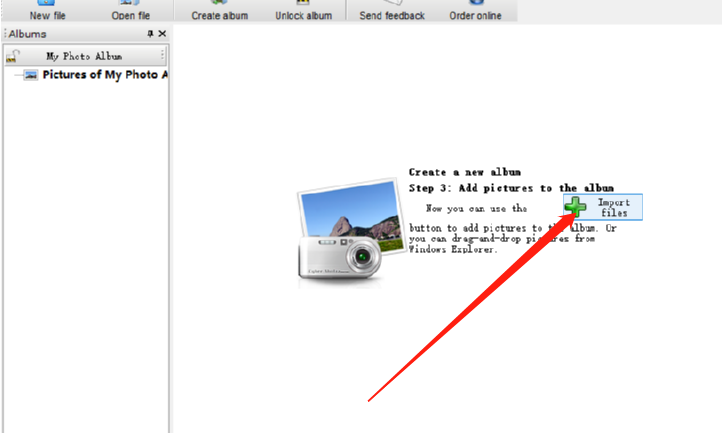The height and width of the screenshot is (441, 725).
Task: Open the My Photo Album header options grip
Action: 163,56
